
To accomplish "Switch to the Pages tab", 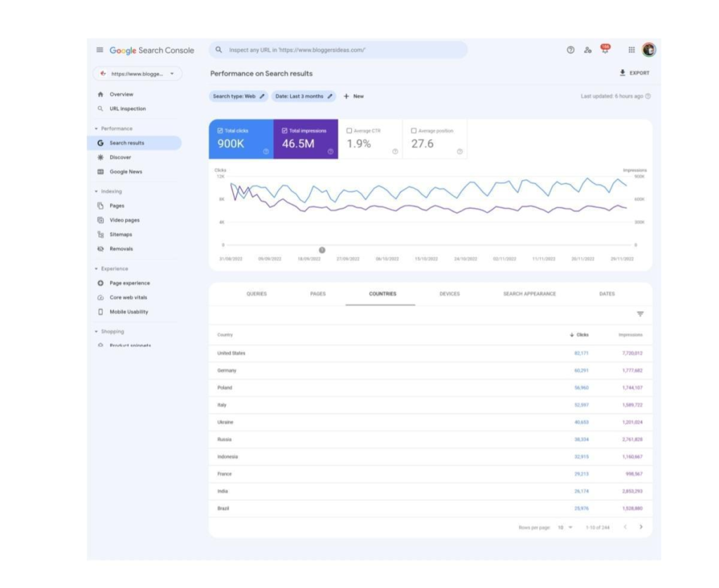I will 318,294.
